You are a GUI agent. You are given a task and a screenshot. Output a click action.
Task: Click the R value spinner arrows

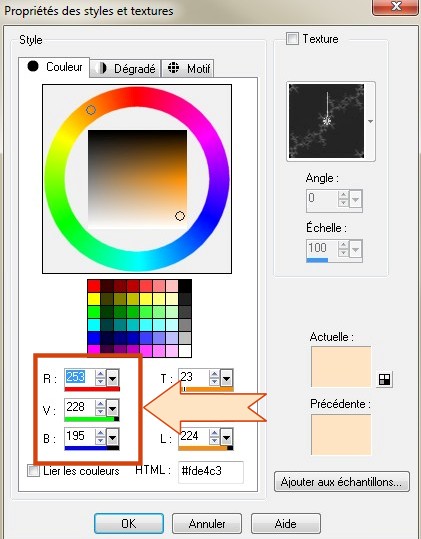coord(100,378)
